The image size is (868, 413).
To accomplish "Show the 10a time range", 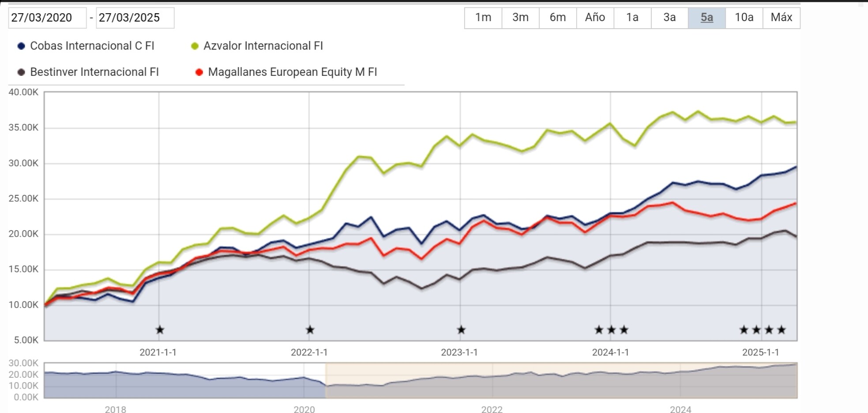I will [744, 18].
